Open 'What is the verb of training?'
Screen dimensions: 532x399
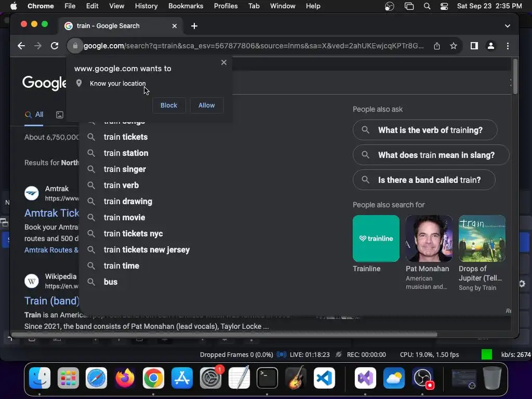425,130
